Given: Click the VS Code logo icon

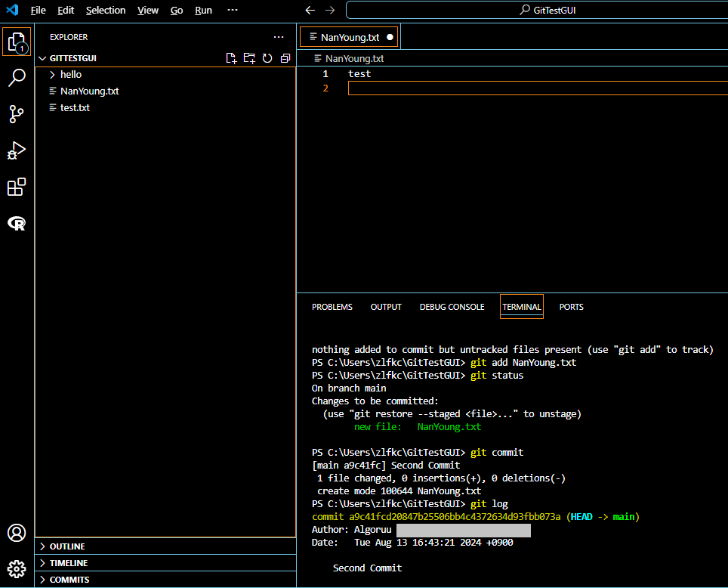Looking at the screenshot, I should 13,10.
